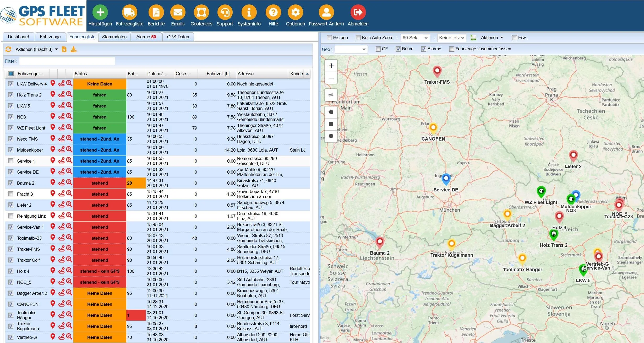Image resolution: width=644 pixels, height=343 pixels.
Task: Click the Hinzufügen button
Action: [x=100, y=12]
